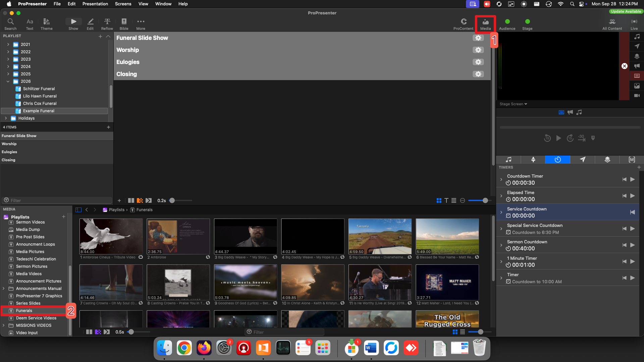Open the Screens menu
The width and height of the screenshot is (644, 362).
click(123, 4)
